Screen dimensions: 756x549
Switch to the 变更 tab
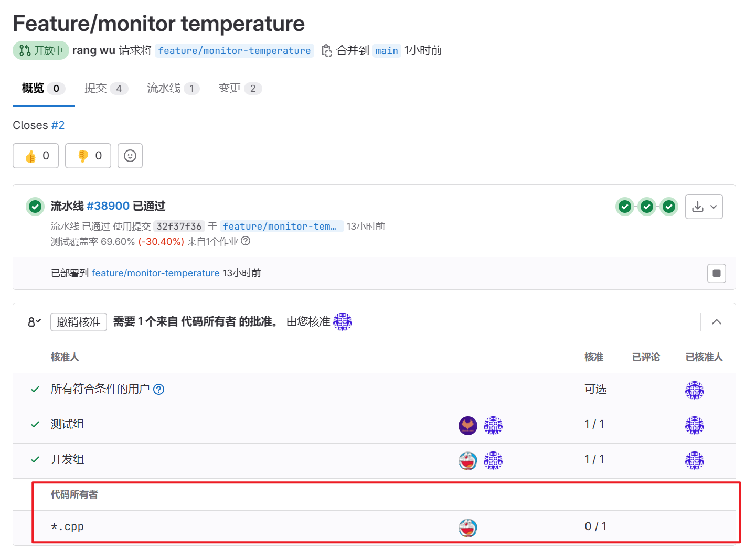click(x=229, y=88)
